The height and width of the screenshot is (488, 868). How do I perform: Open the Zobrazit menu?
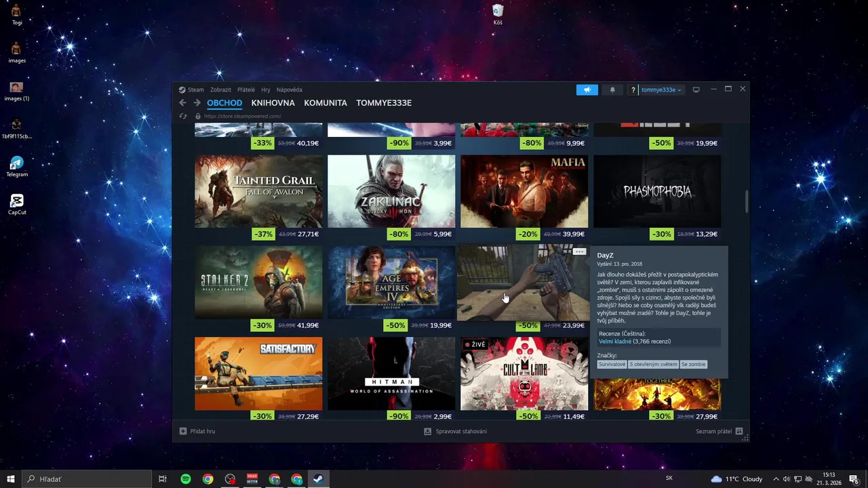pyautogui.click(x=220, y=89)
